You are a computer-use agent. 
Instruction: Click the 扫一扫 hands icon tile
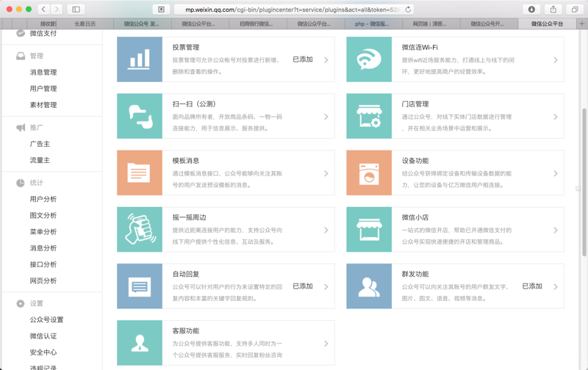[140, 116]
